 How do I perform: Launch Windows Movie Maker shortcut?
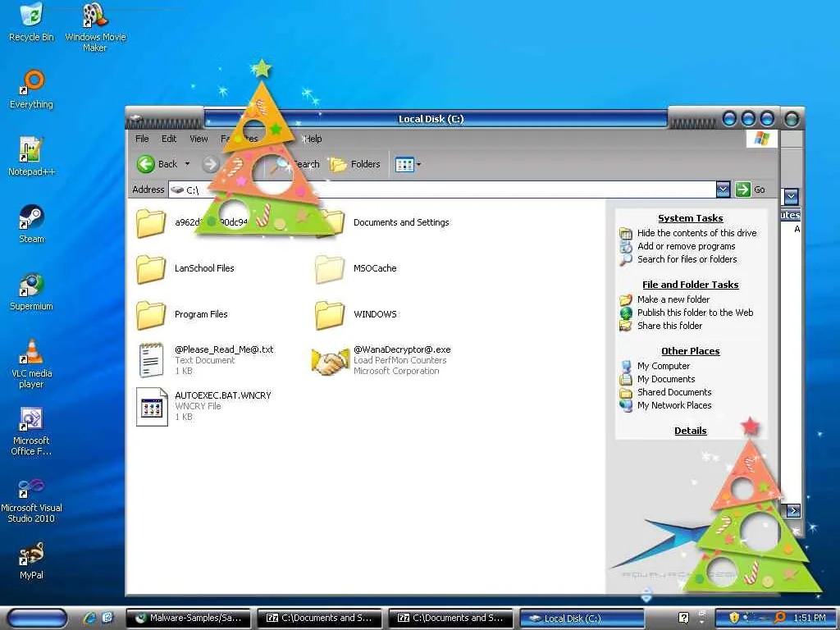(x=95, y=27)
